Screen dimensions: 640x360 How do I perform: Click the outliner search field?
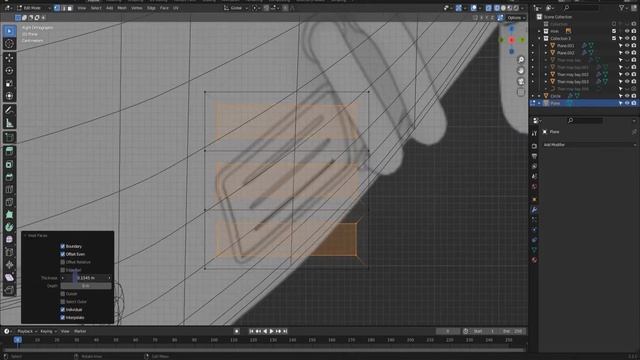[581, 8]
